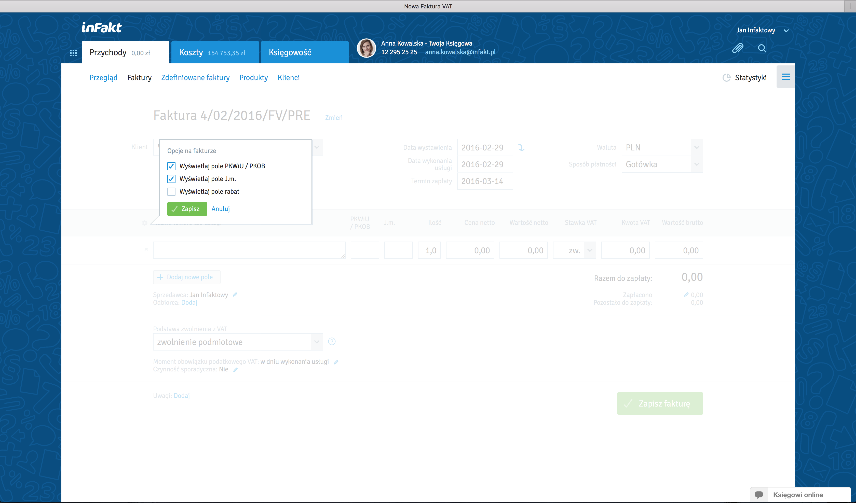Image resolution: width=868 pixels, height=503 pixels.
Task: Click the PKWiU / PKOB input field
Action: pos(365,250)
